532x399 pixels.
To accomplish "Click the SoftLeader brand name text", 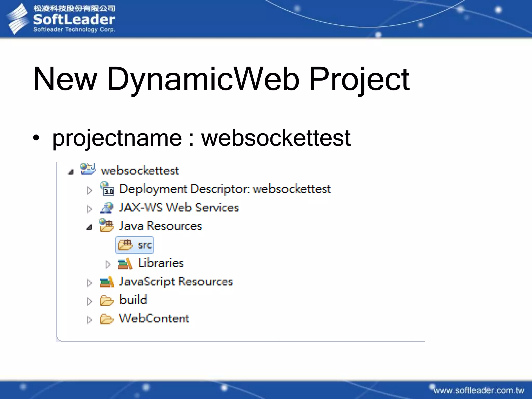I will [74, 19].
